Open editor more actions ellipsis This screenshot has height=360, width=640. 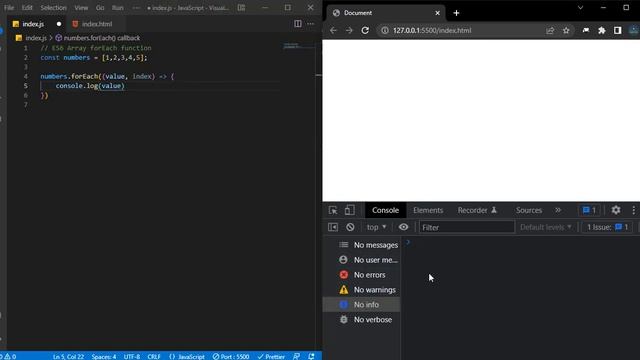[x=311, y=24]
